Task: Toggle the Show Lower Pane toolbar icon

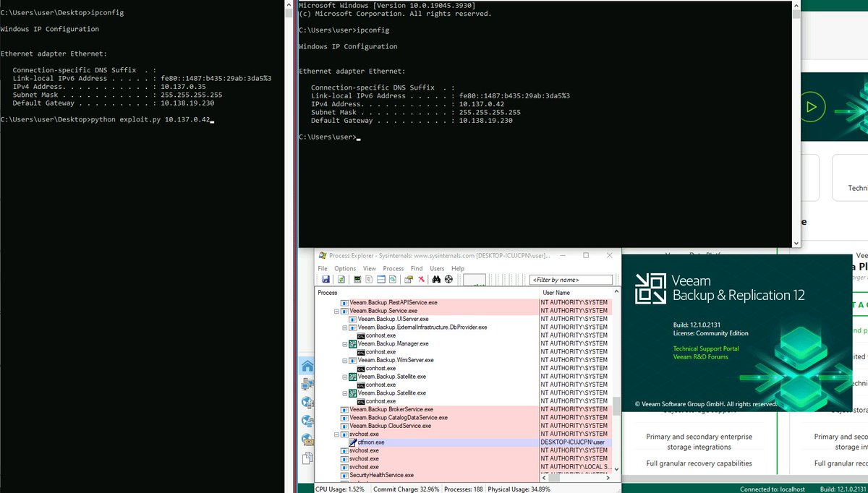Action: click(381, 279)
